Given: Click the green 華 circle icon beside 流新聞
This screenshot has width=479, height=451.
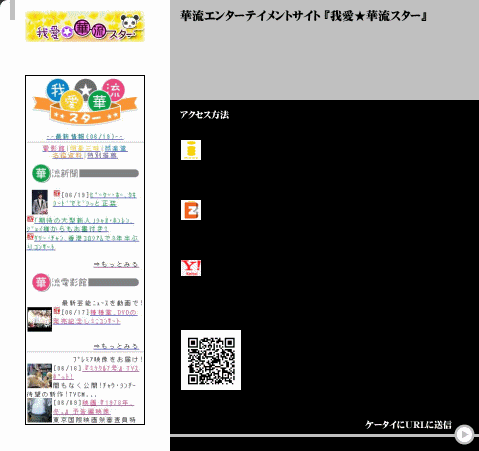Looking at the screenshot, I should click(41, 173).
